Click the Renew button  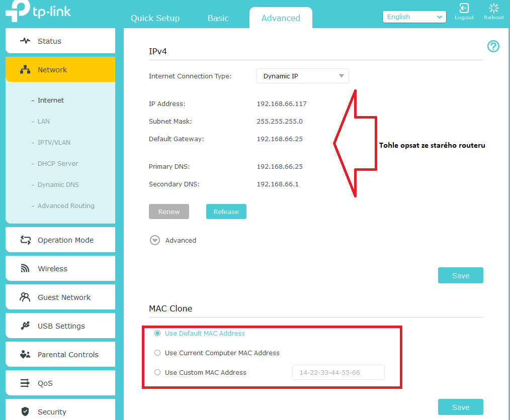click(169, 212)
